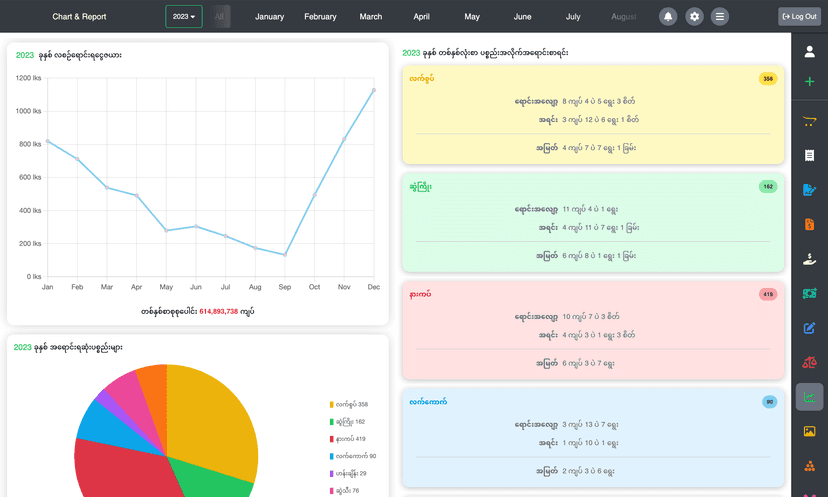Open the blue pencil edit icon
828x497 pixels.
(x=809, y=328)
